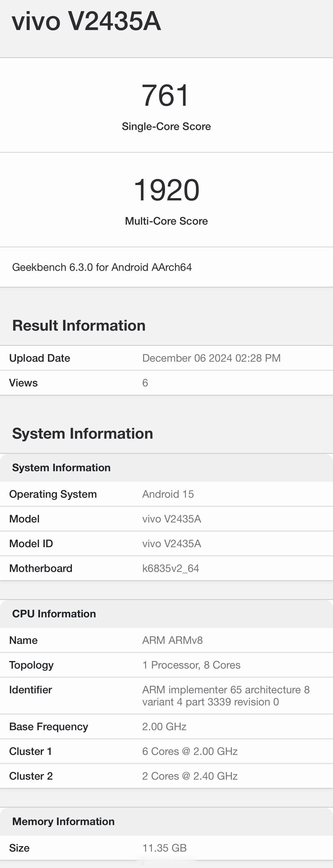Select the Model value vivo V2435A
The height and width of the screenshot is (868, 333).
172,519
